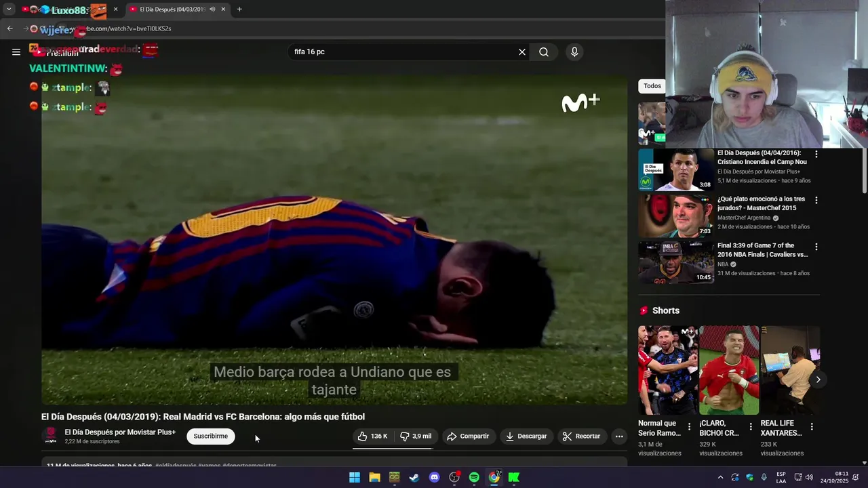Open El Día Después por Movistar Plus+ channel name
Viewport: 868px width, 488px height.
coord(120,432)
